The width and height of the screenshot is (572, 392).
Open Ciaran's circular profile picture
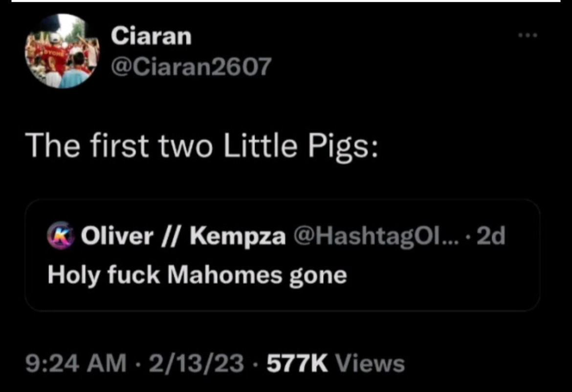pyautogui.click(x=62, y=51)
